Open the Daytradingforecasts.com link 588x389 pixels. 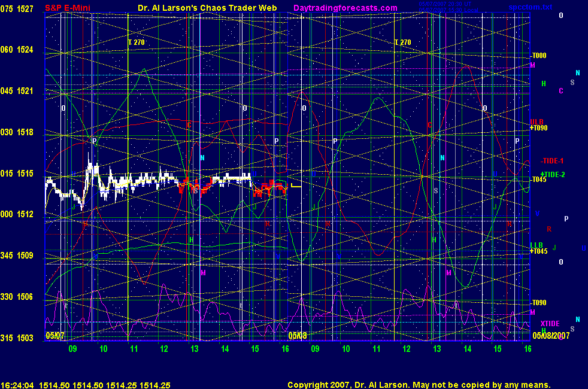[345, 8]
